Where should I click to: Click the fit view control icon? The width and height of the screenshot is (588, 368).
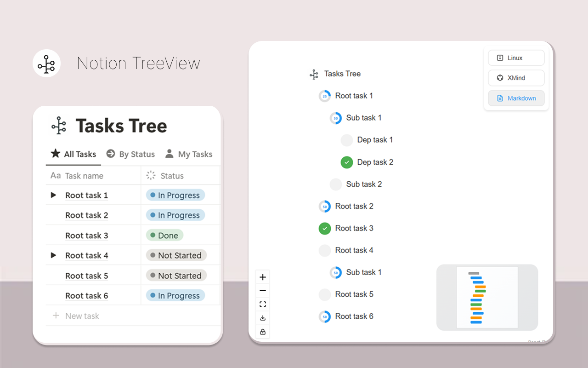pyautogui.click(x=263, y=304)
